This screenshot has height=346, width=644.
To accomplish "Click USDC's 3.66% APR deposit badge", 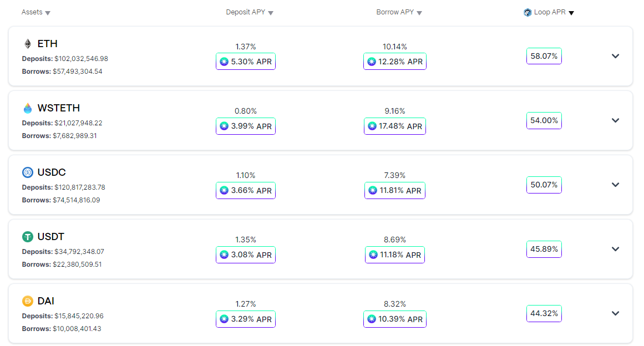I will [x=245, y=190].
